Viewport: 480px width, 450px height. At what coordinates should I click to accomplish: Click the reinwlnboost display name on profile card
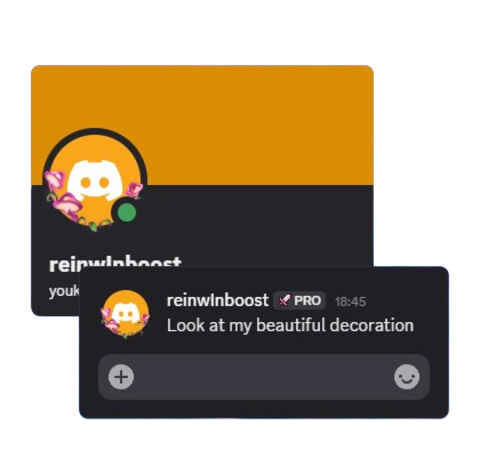[x=115, y=262]
